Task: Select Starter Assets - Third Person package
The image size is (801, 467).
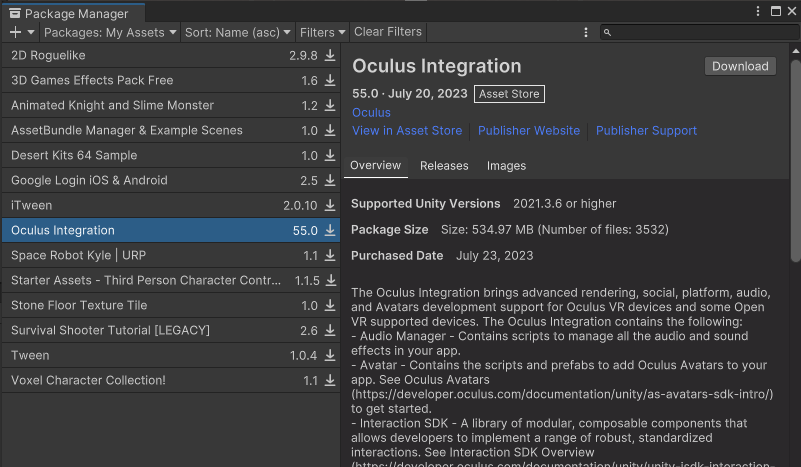Action: tap(171, 281)
